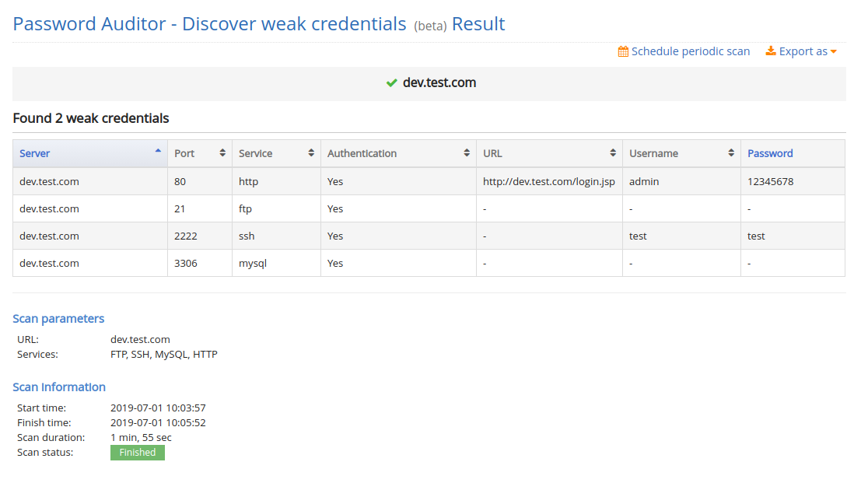The image size is (868, 483).
Task: Click the Finished scan status badge
Action: click(138, 453)
